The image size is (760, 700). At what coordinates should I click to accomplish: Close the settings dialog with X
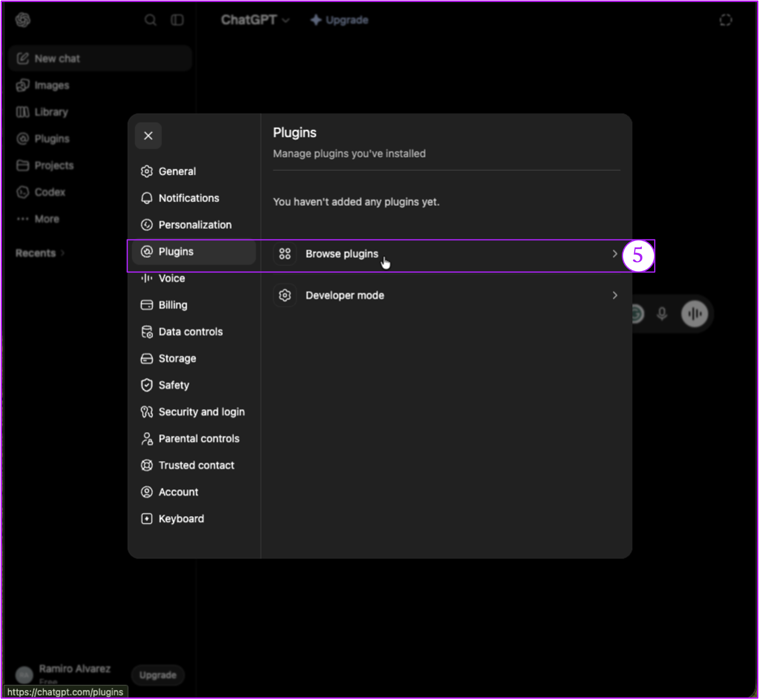click(x=148, y=136)
